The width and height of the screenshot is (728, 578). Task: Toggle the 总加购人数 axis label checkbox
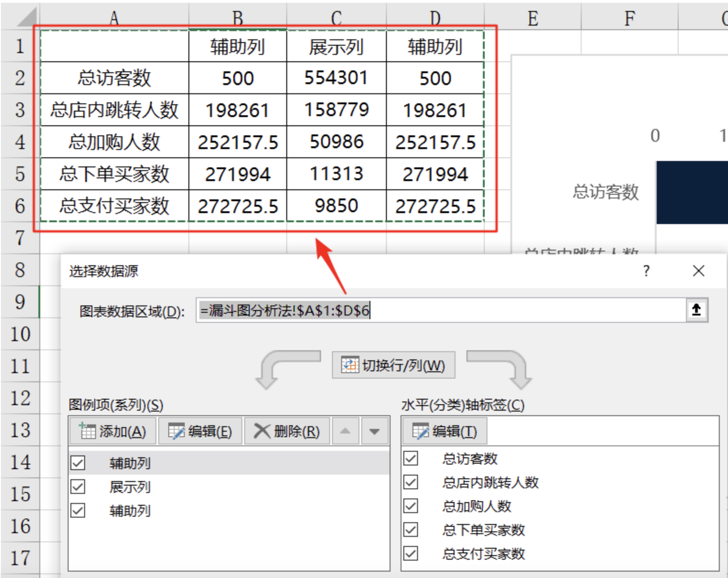pos(411,506)
